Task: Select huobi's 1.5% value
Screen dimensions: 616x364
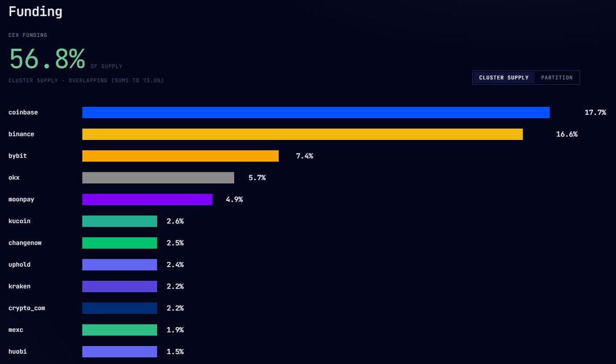Action: pos(175,352)
